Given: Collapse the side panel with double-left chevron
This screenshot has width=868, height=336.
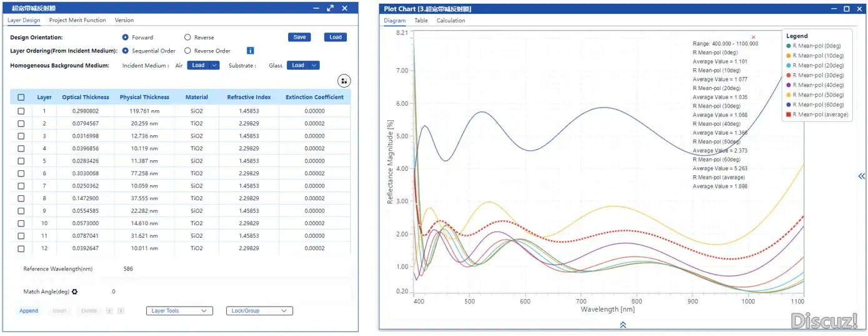Looking at the screenshot, I should [862, 177].
